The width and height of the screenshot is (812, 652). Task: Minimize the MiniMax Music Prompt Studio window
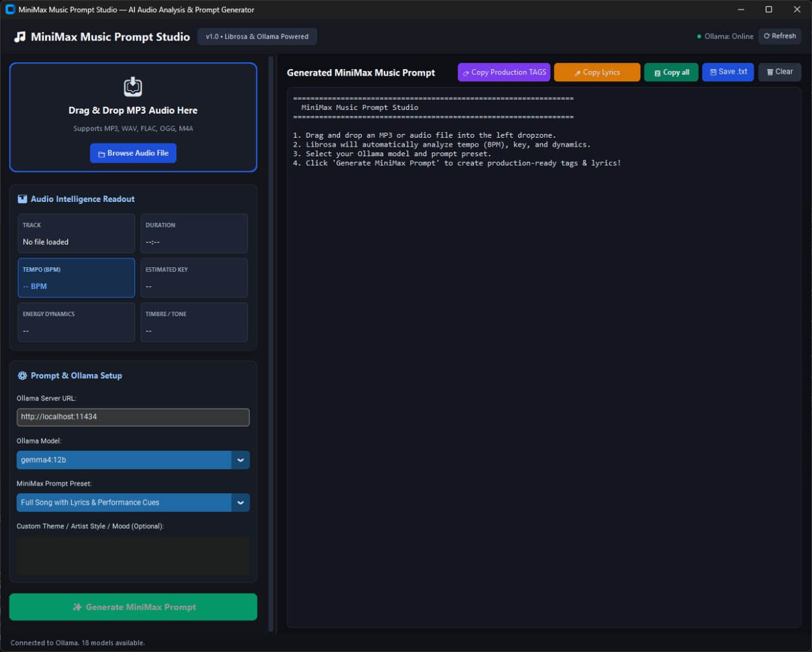coord(742,10)
